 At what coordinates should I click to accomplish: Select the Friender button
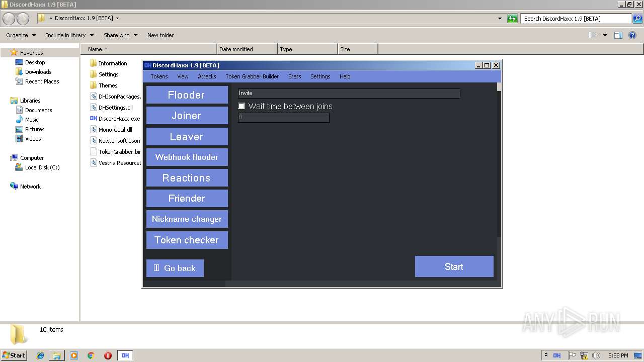pos(187,199)
